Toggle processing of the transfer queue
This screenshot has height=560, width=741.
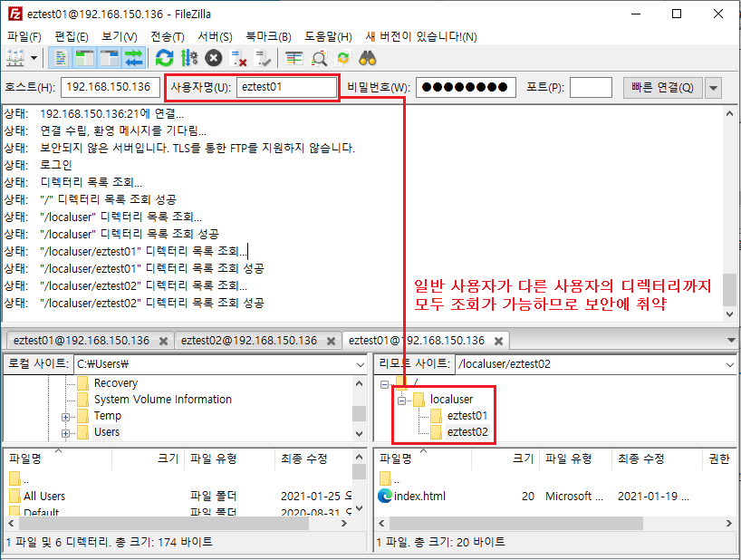click(189, 58)
